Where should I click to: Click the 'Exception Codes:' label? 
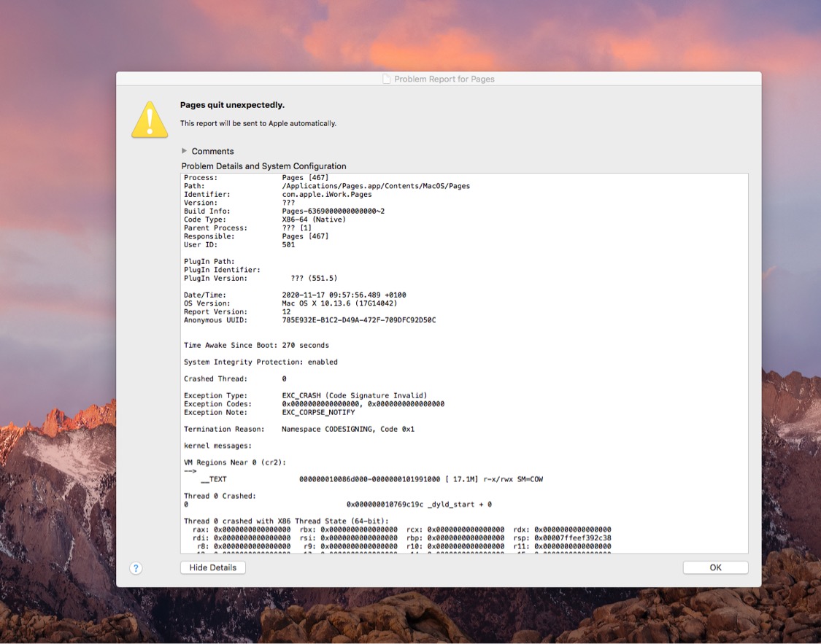(x=217, y=404)
